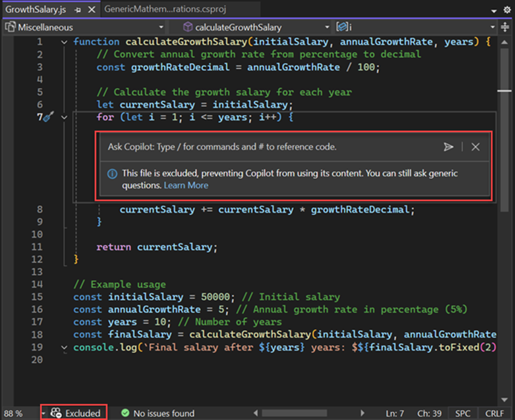Close the Ask Copilot inline chat

coord(475,147)
